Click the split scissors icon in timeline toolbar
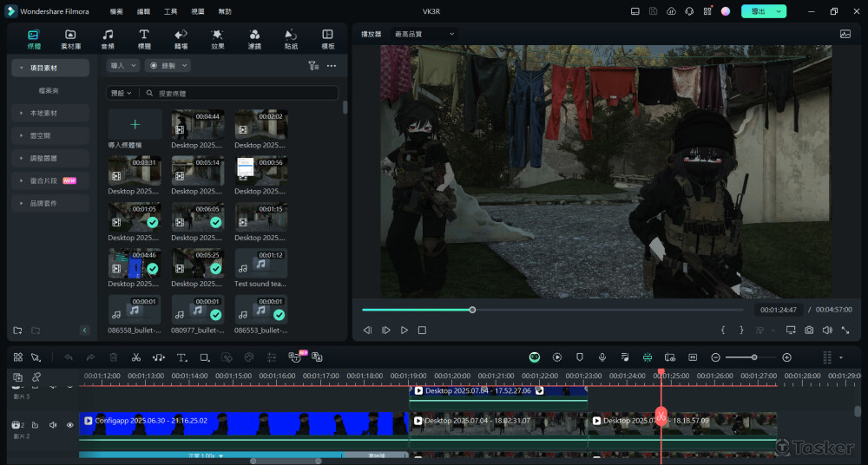The image size is (868, 465). 136,357
